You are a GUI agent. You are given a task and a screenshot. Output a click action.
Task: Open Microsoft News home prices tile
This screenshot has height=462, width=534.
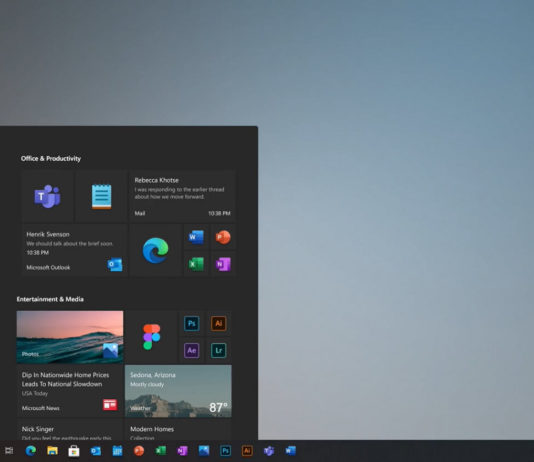click(70, 391)
